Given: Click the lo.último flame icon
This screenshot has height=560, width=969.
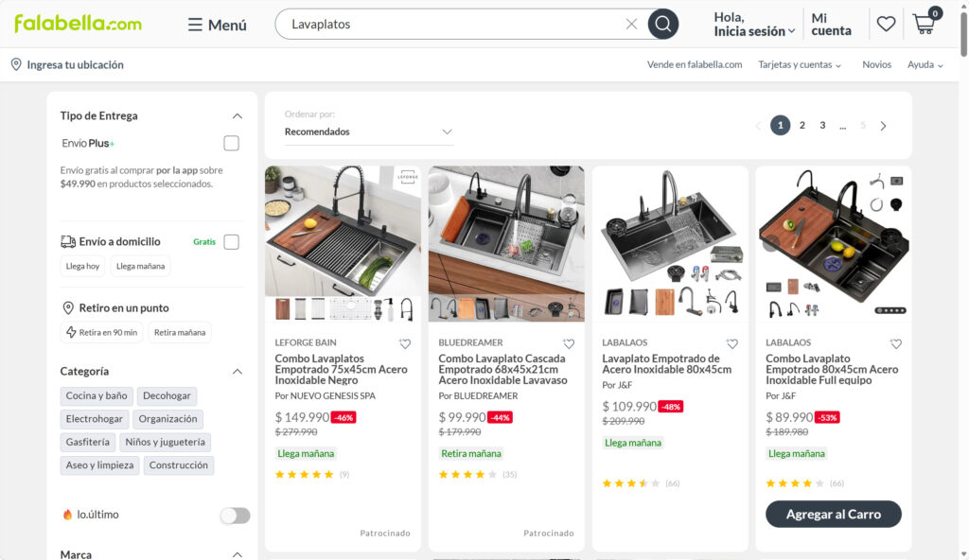Looking at the screenshot, I should click(x=67, y=515).
